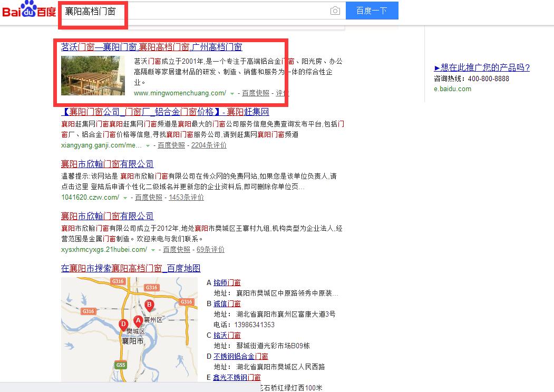Open the xysxhmcyxgs.21hubei.com URL link
This screenshot has height=392, width=554.
click(104, 250)
